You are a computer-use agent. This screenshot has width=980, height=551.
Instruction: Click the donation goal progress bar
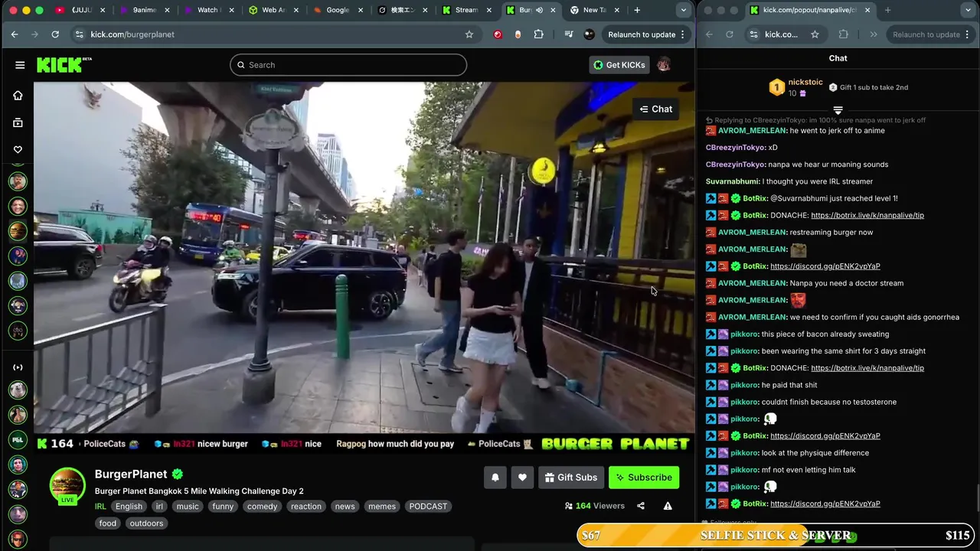[x=776, y=536]
